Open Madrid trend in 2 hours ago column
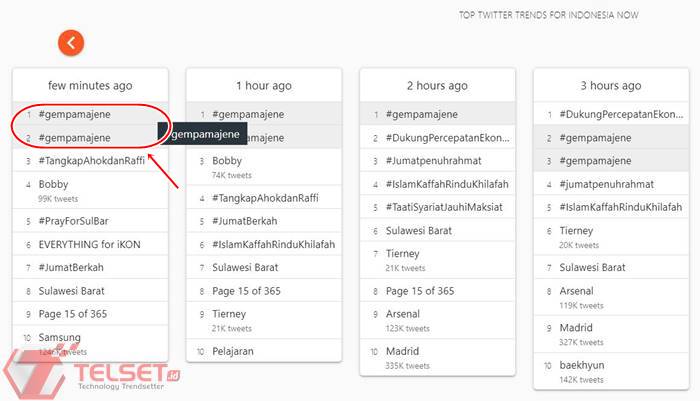This screenshot has height=401, width=700. pos(403,351)
